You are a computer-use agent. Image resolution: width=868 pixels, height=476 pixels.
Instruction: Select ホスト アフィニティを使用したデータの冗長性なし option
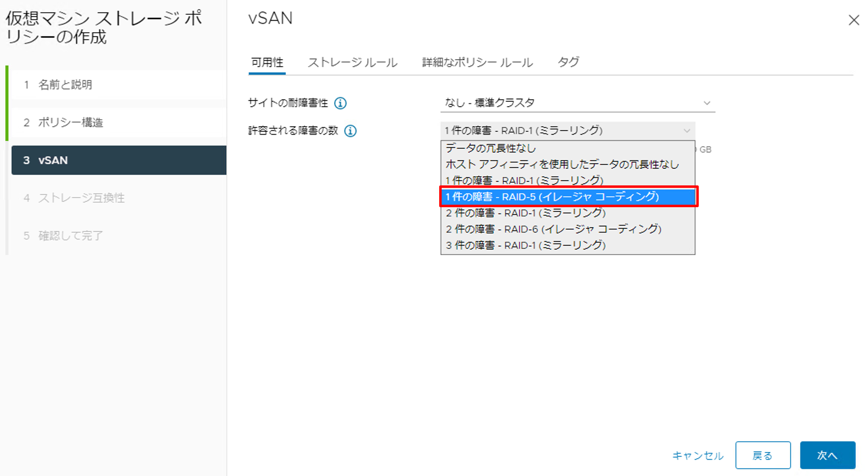click(568, 165)
